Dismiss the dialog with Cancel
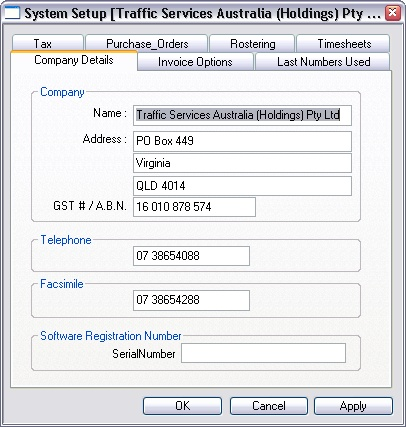 coord(269,406)
